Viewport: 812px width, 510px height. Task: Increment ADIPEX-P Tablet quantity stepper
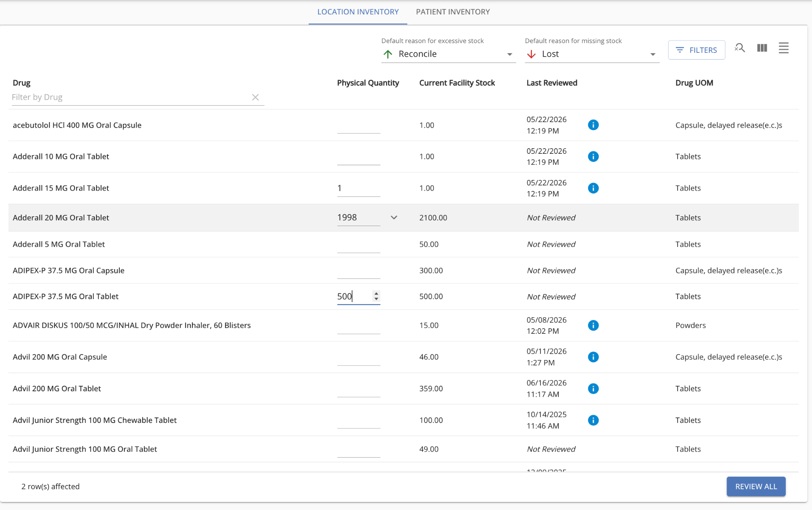[x=376, y=293]
